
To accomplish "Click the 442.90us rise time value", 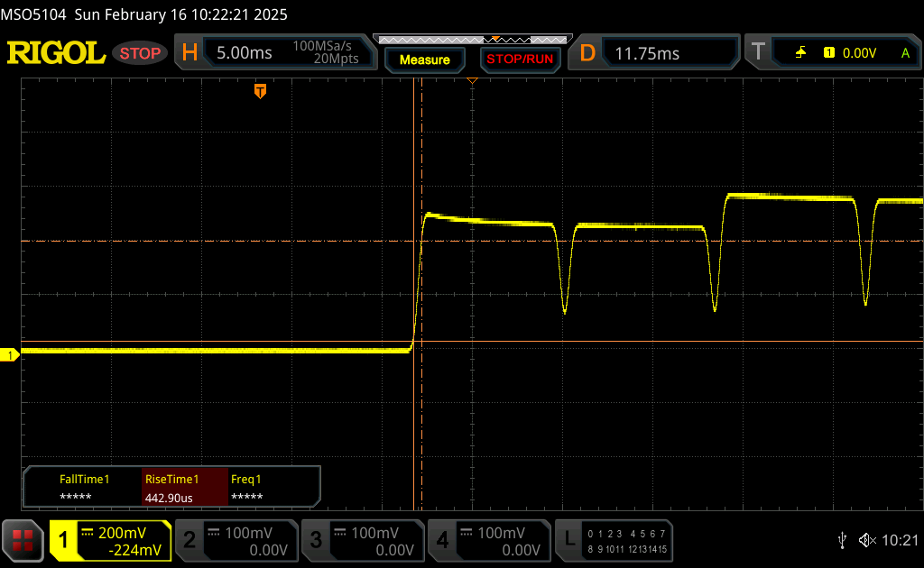I will click(169, 498).
